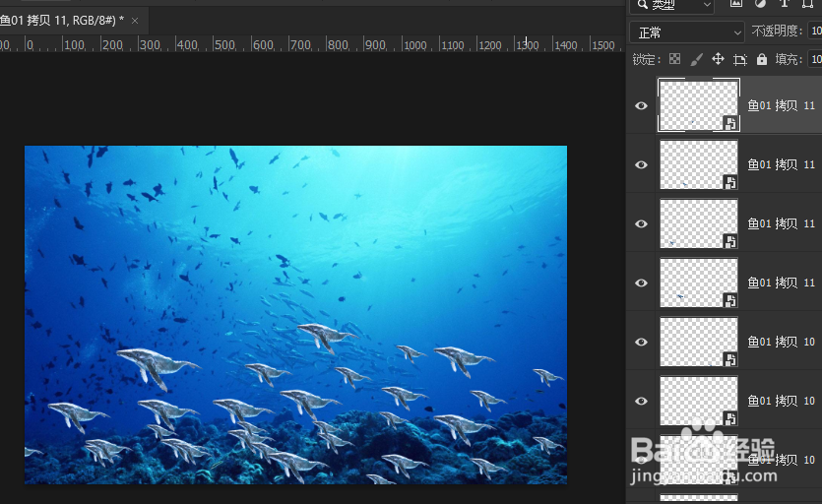Image resolution: width=822 pixels, height=504 pixels.
Task: Open the layer filter type dropdown
Action: (x=672, y=5)
